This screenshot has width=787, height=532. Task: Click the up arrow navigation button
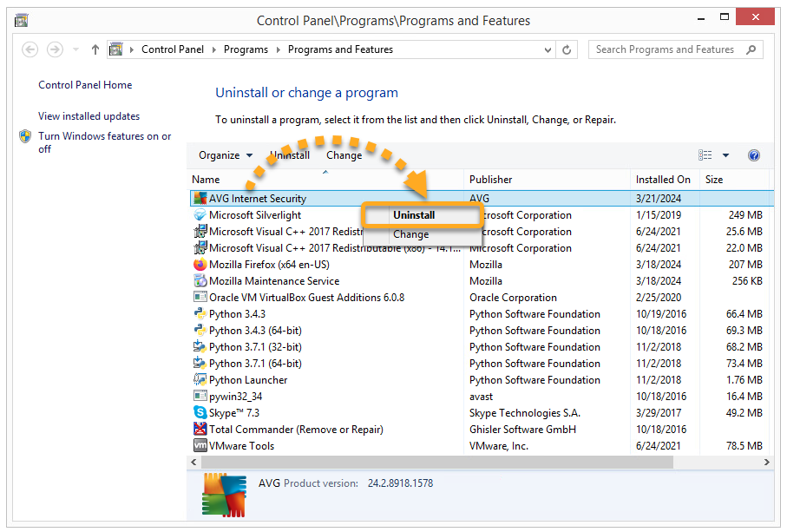point(95,50)
